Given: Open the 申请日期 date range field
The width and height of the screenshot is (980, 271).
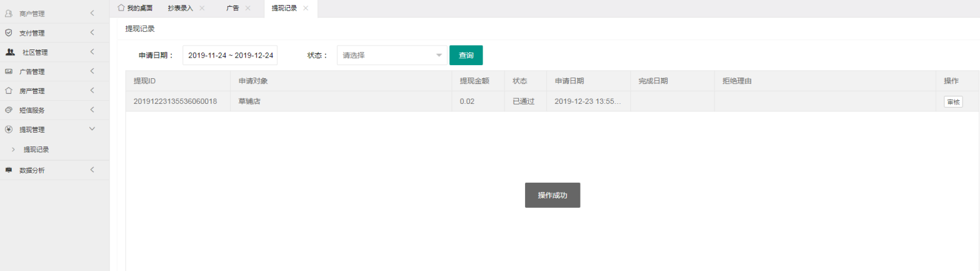Looking at the screenshot, I should (x=230, y=55).
